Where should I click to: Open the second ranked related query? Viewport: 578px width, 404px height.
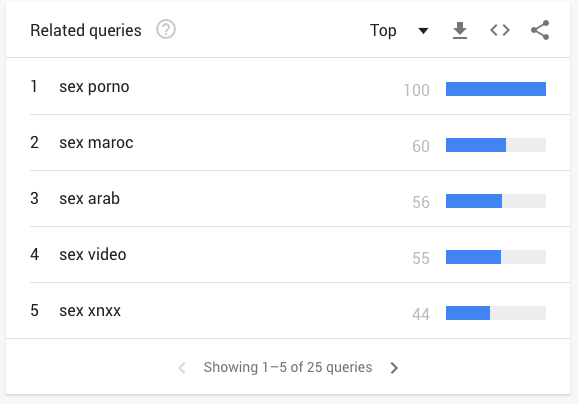coord(96,143)
